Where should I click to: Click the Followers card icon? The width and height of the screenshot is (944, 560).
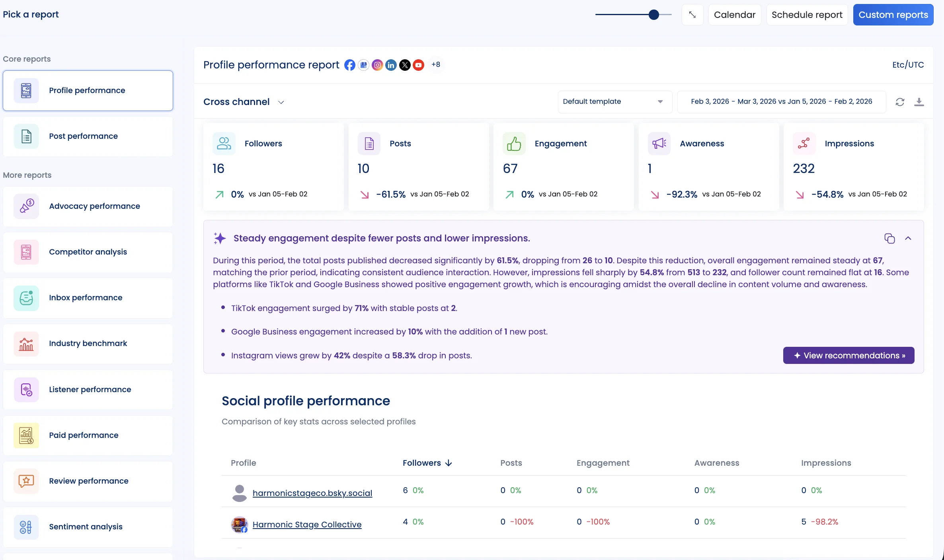[x=224, y=144]
